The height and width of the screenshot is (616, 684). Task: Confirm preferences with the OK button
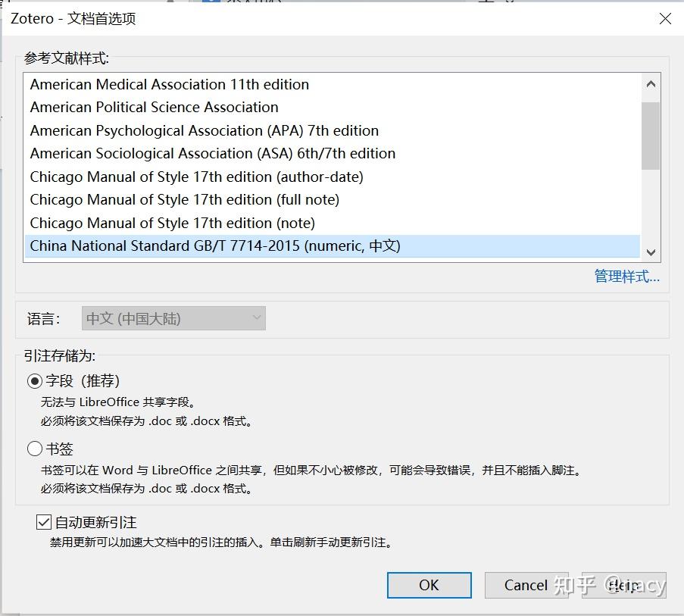(429, 585)
